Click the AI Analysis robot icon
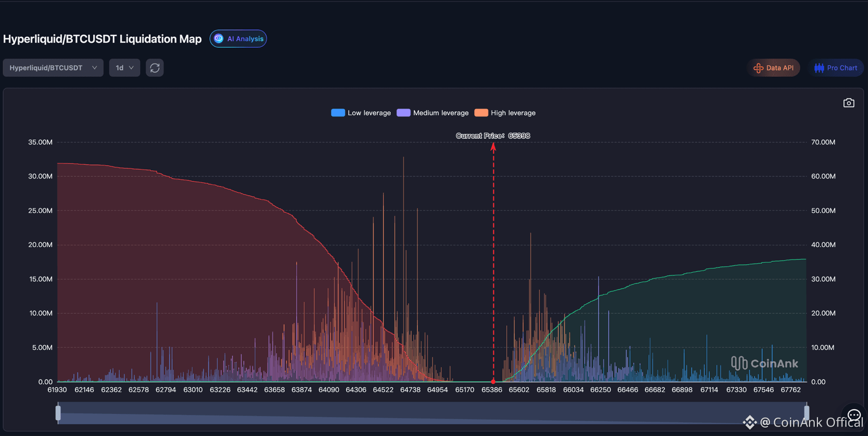 pos(219,38)
